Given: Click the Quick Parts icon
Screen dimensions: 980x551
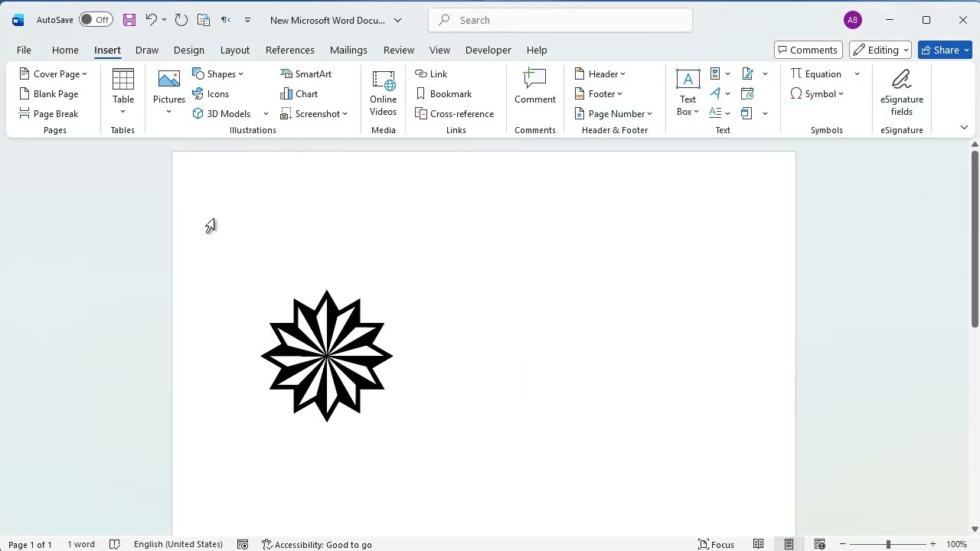Looking at the screenshot, I should pyautogui.click(x=715, y=73).
